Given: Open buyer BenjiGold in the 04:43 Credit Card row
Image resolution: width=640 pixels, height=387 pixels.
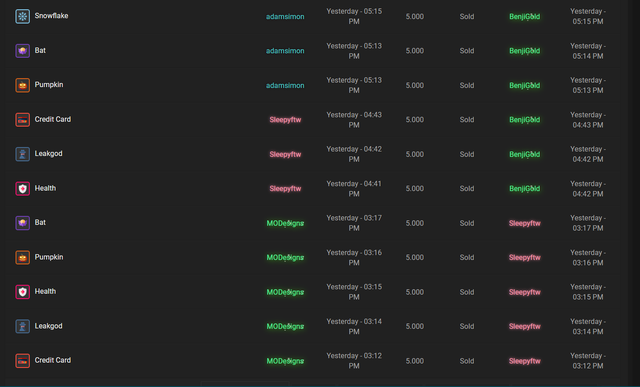Looking at the screenshot, I should pyautogui.click(x=524, y=120).
